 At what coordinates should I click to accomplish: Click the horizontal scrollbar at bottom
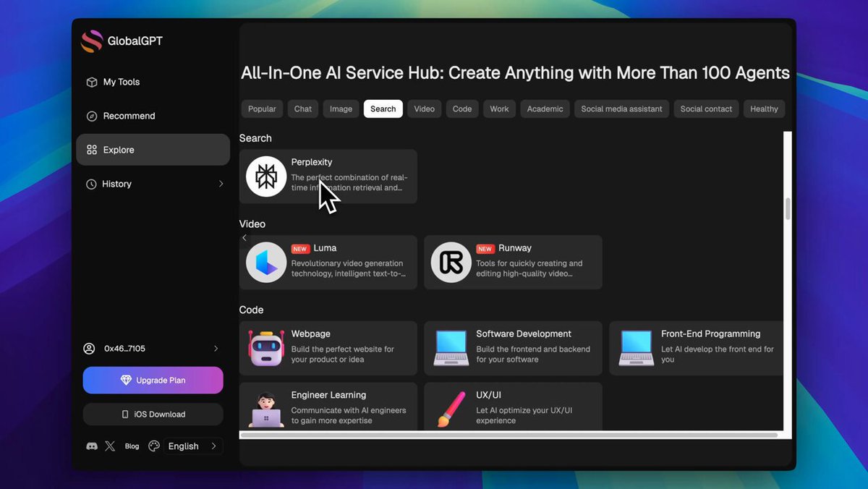509,435
